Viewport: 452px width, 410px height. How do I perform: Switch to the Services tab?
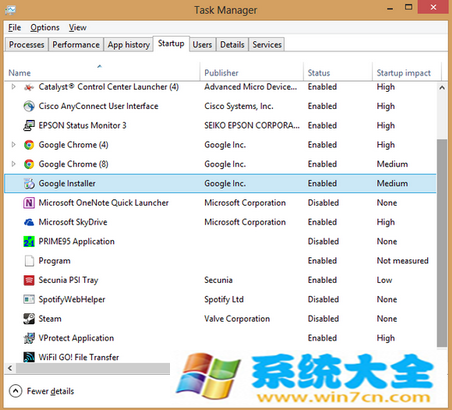[x=267, y=45]
